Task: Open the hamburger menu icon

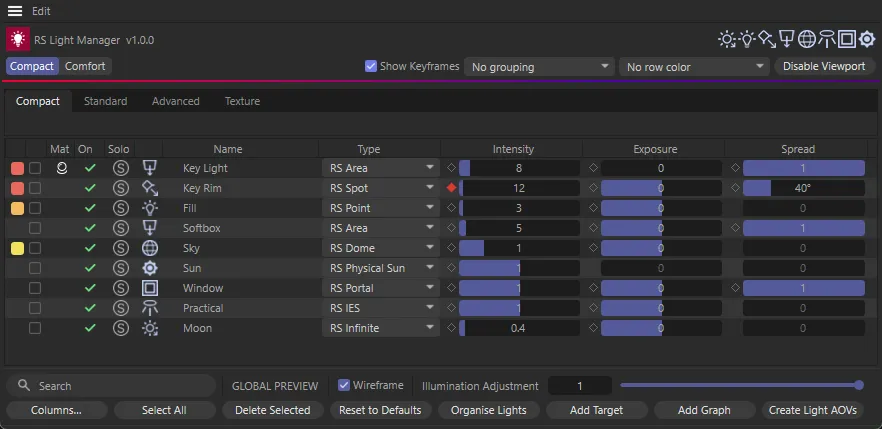Action: (15, 11)
